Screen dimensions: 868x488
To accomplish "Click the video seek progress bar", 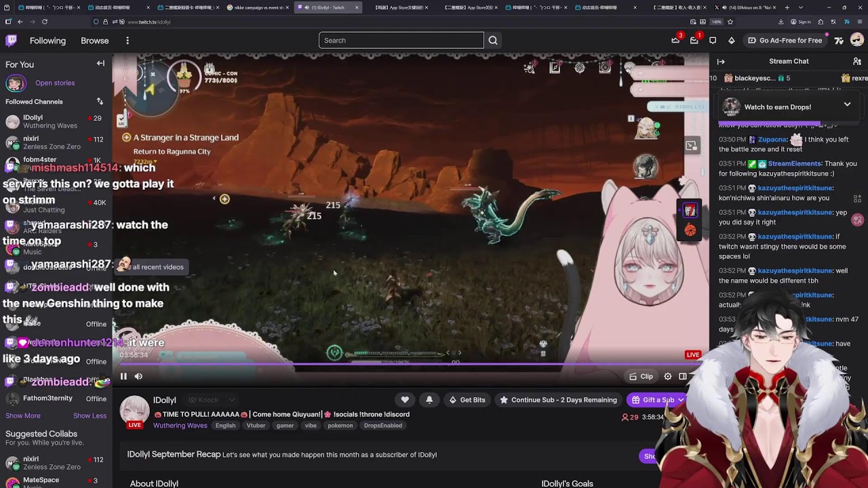I will [410, 365].
